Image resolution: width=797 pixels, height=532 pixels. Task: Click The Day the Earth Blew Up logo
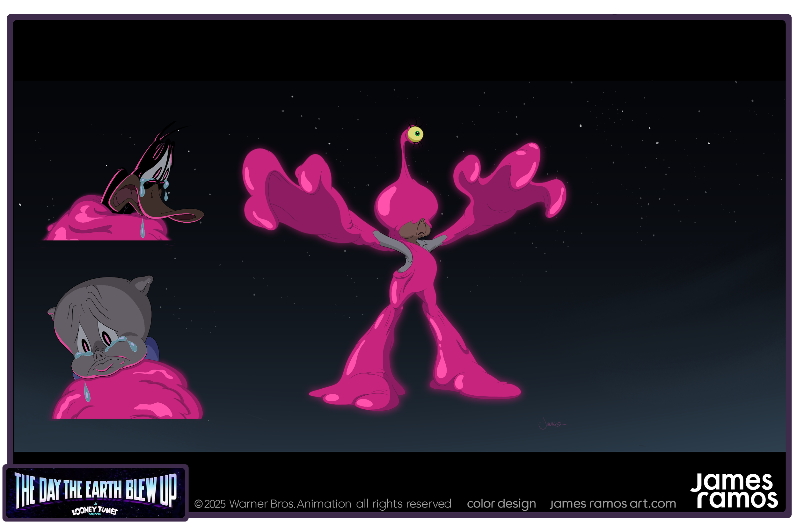point(95,489)
